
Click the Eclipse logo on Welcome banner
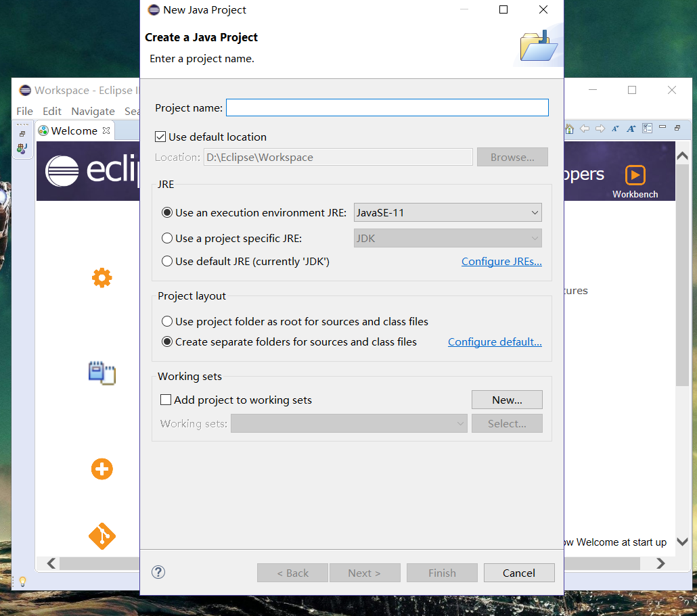click(x=62, y=171)
